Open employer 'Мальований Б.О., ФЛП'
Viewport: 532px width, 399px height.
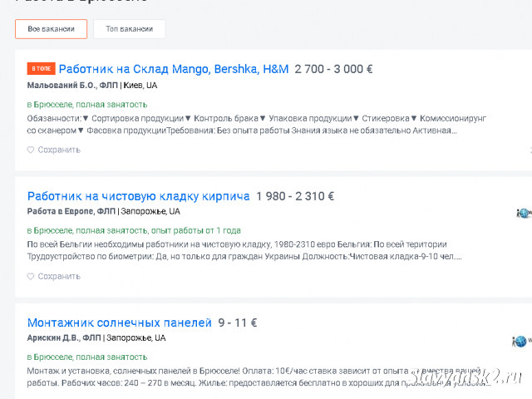tap(72, 85)
